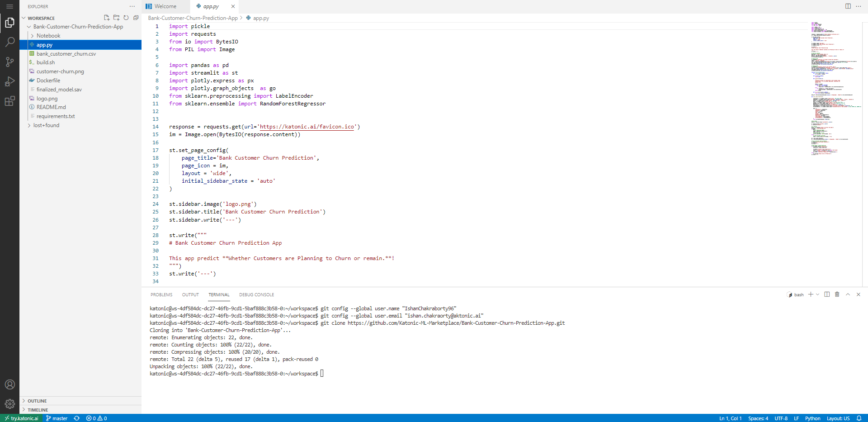Screen dimensions: 868x422
Task: Change keyboard Layout: US
Action: (838, 418)
